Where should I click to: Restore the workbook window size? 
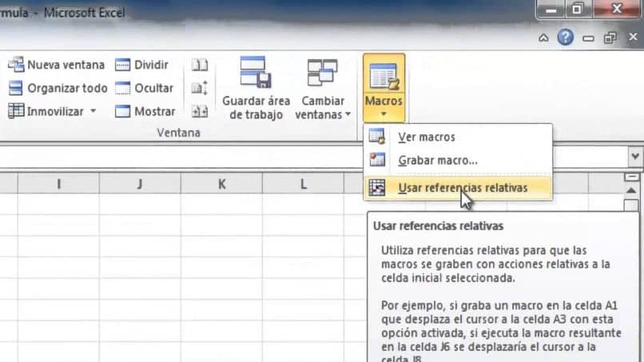610,38
